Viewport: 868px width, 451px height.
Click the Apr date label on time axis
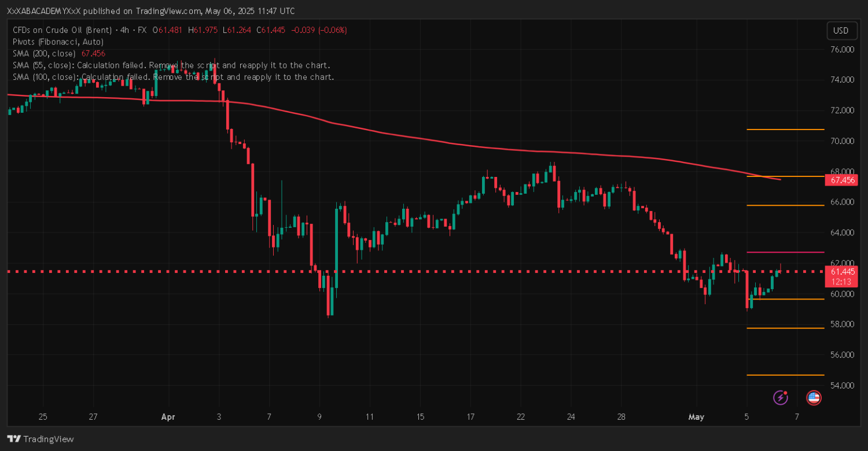tap(168, 417)
